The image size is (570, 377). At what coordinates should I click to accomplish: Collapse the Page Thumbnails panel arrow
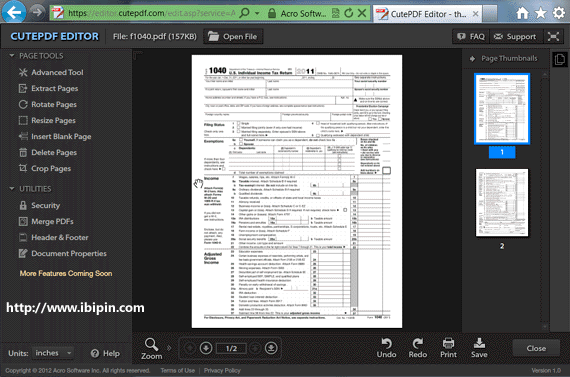472,59
